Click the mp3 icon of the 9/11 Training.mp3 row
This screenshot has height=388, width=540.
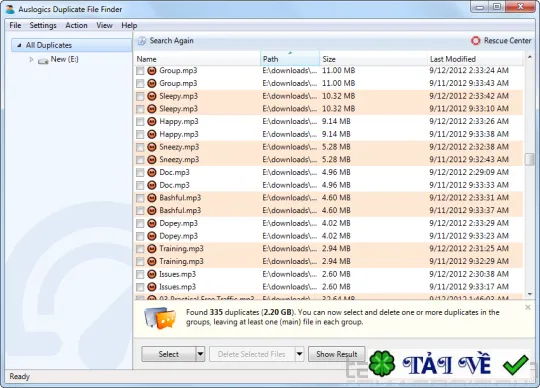point(152,261)
